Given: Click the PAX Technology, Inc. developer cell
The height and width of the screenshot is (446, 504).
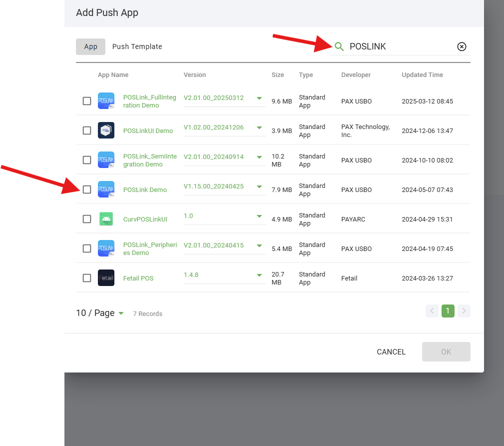Looking at the screenshot, I should (x=366, y=130).
